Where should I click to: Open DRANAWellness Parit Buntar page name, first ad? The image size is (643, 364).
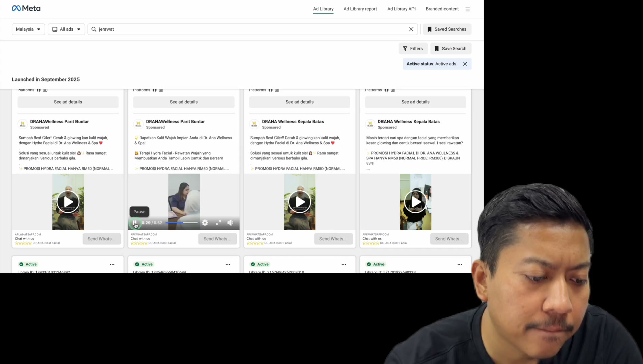point(59,122)
